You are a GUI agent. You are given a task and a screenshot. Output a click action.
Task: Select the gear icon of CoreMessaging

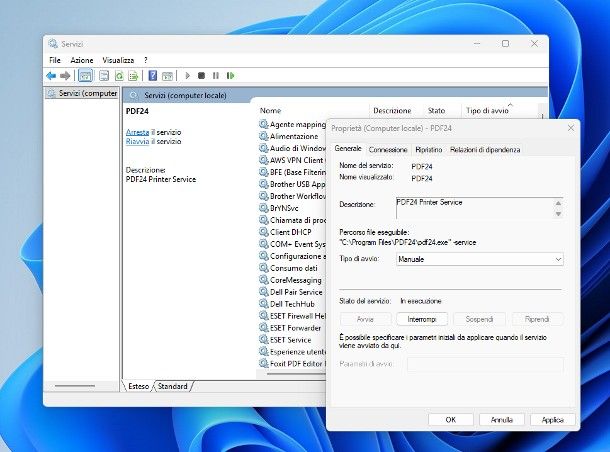click(264, 280)
